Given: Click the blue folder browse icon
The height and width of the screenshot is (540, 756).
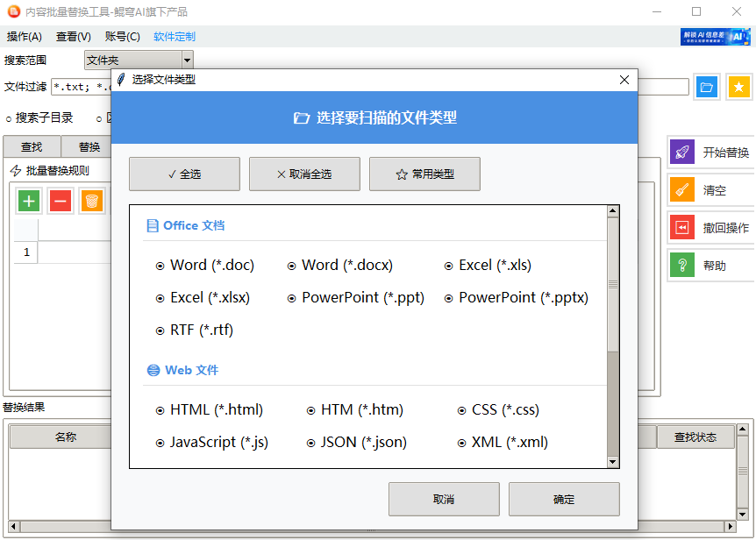Looking at the screenshot, I should 707,87.
